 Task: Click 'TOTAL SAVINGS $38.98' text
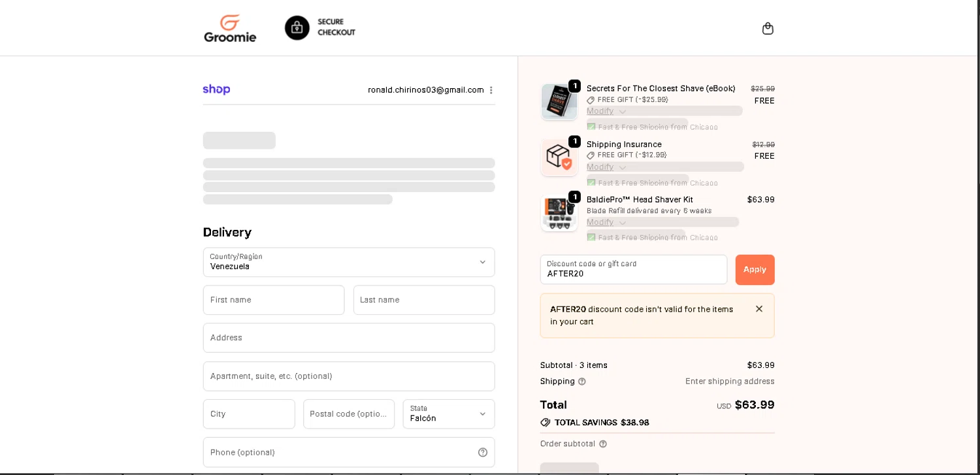pos(602,423)
